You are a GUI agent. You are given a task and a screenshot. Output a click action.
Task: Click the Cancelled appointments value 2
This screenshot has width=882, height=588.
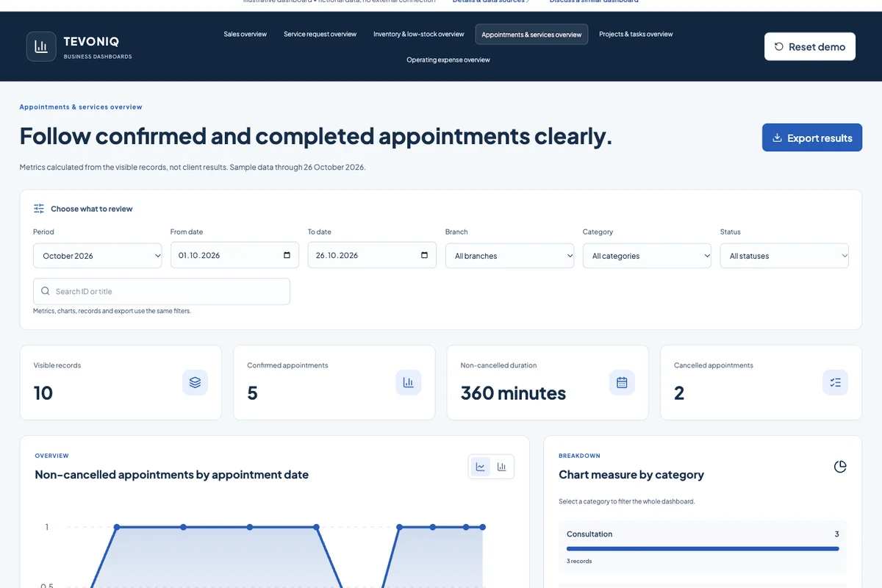coord(679,393)
